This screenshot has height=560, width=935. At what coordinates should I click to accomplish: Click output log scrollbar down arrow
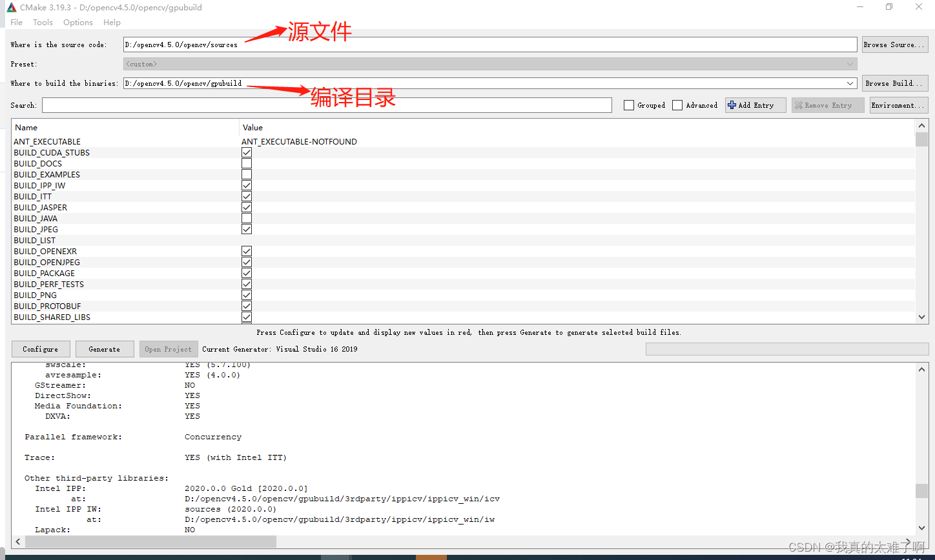[x=921, y=527]
